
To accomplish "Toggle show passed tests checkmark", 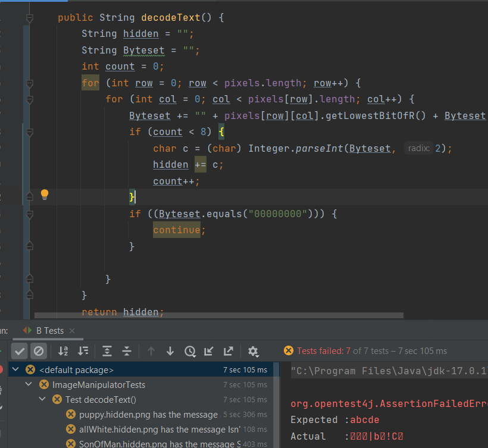I will pyautogui.click(x=20, y=351).
